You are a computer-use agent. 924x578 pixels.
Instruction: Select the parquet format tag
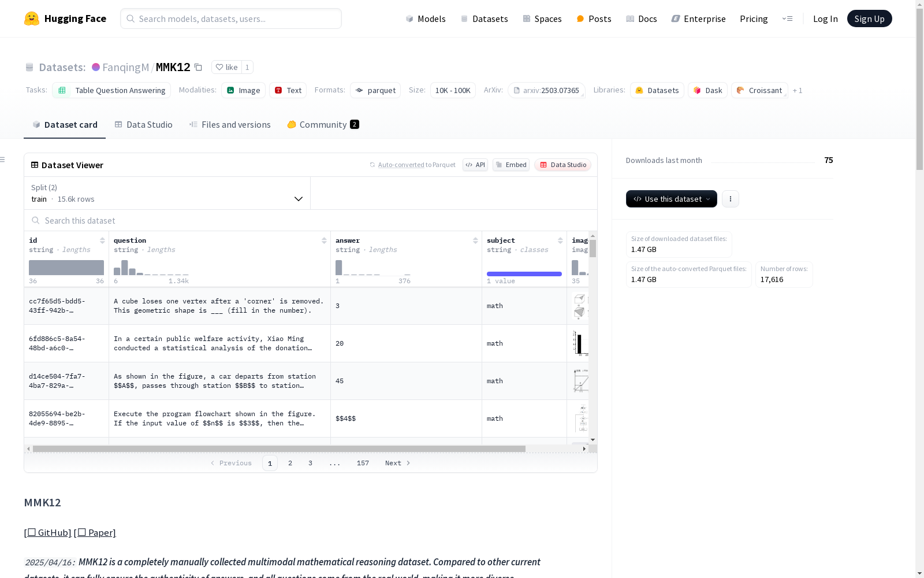(x=375, y=90)
